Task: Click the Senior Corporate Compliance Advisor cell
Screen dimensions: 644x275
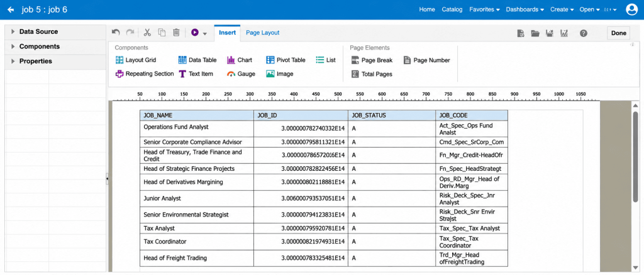Action: point(197,143)
